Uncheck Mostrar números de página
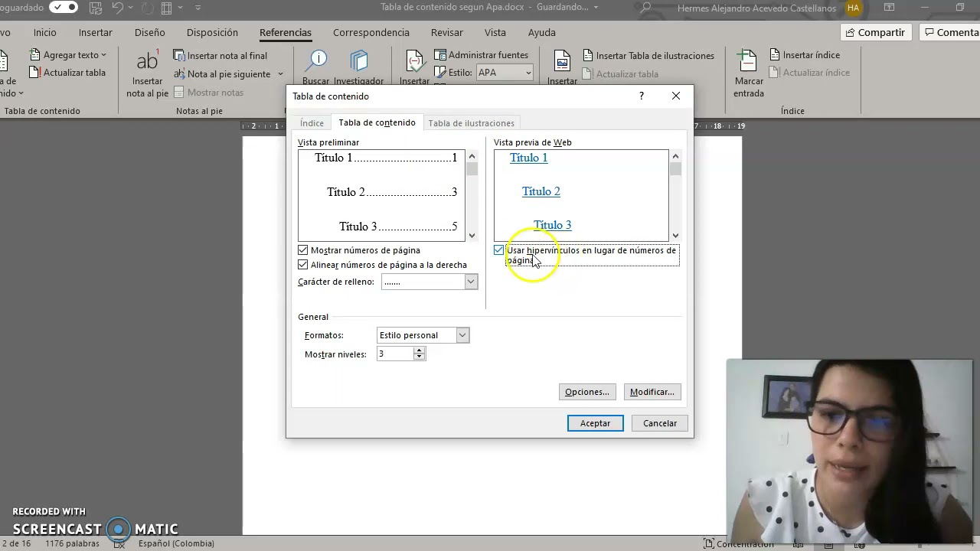Image resolution: width=980 pixels, height=551 pixels. (303, 250)
